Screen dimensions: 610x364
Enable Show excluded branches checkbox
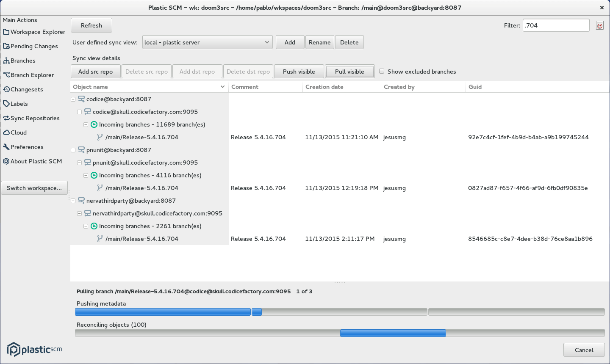click(x=382, y=71)
